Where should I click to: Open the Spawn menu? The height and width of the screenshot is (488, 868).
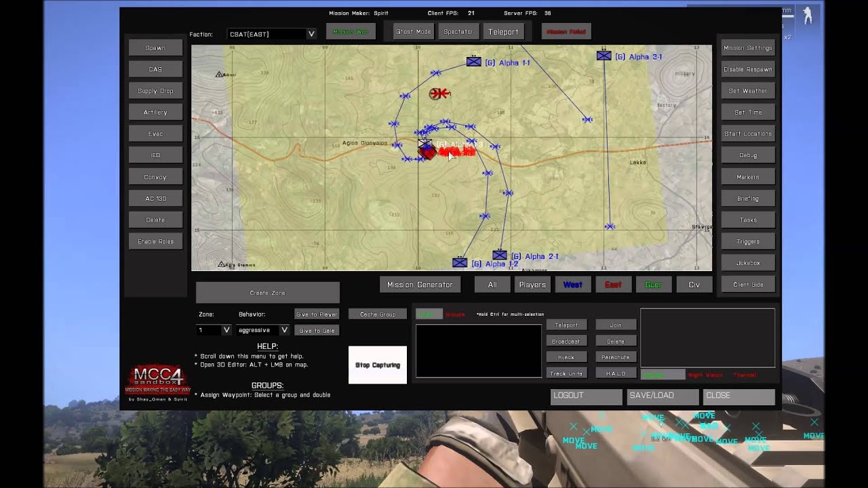(x=155, y=47)
